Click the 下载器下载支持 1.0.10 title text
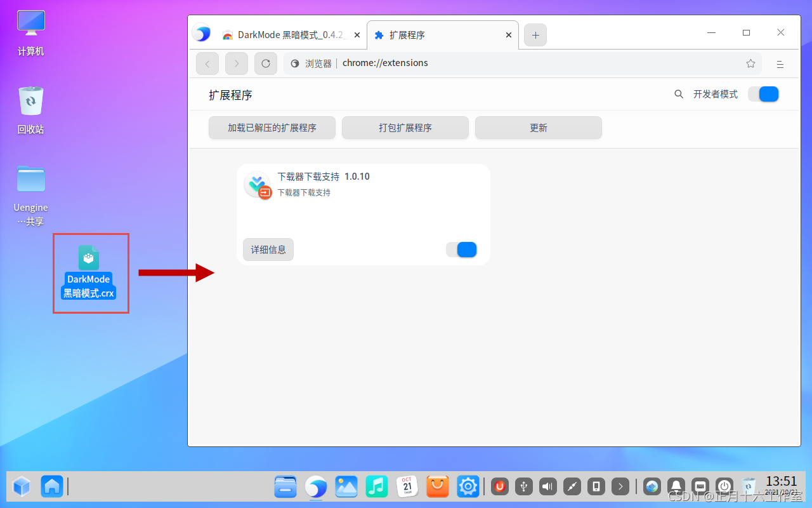The height and width of the screenshot is (508, 812). pyautogui.click(x=324, y=177)
